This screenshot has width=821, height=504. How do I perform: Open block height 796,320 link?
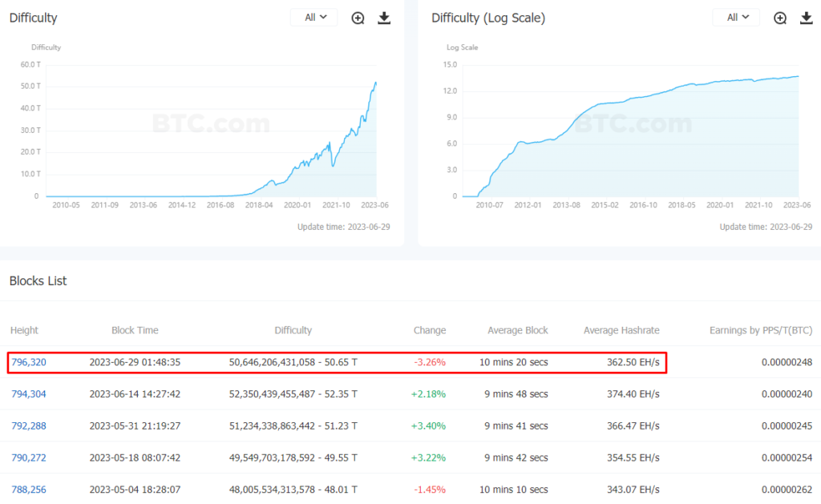(29, 362)
